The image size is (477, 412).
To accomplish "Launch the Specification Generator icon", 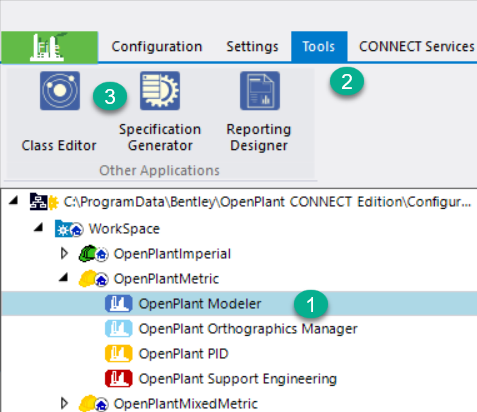I will (x=160, y=91).
